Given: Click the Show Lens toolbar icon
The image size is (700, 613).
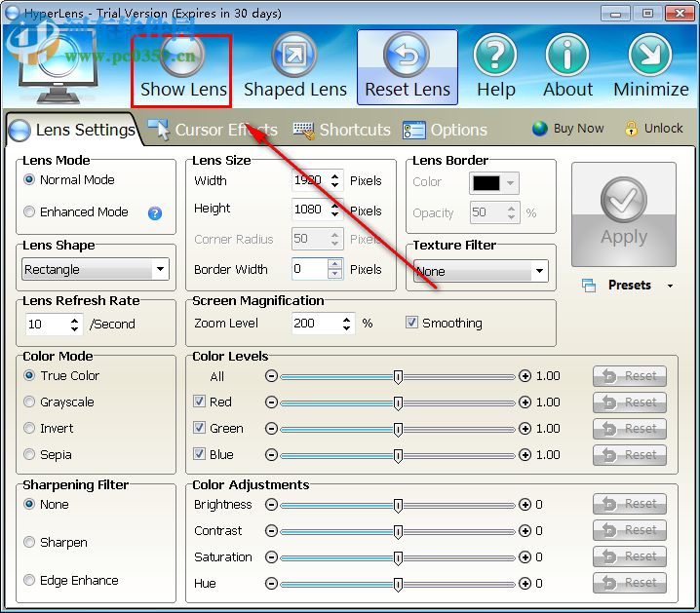Looking at the screenshot, I should (181, 55).
